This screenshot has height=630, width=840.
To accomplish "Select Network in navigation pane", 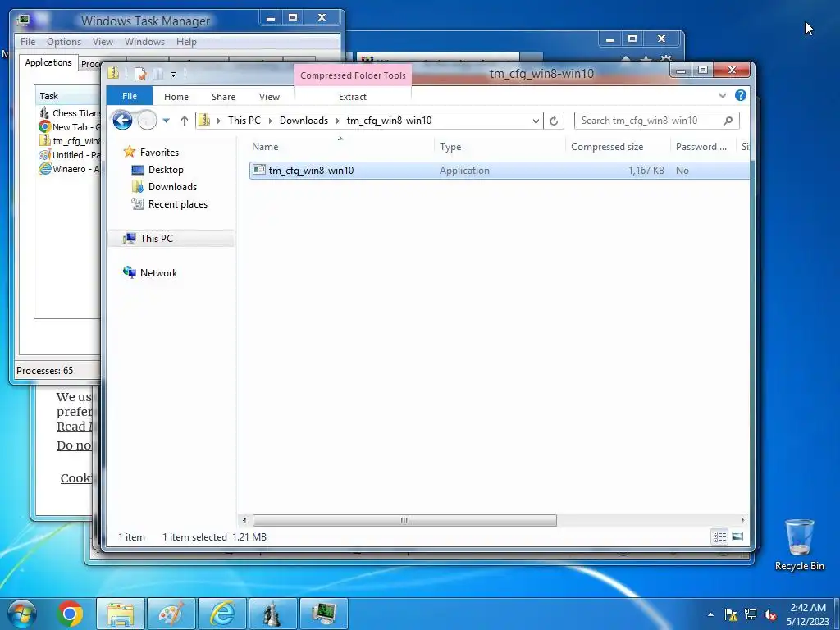I will (158, 272).
